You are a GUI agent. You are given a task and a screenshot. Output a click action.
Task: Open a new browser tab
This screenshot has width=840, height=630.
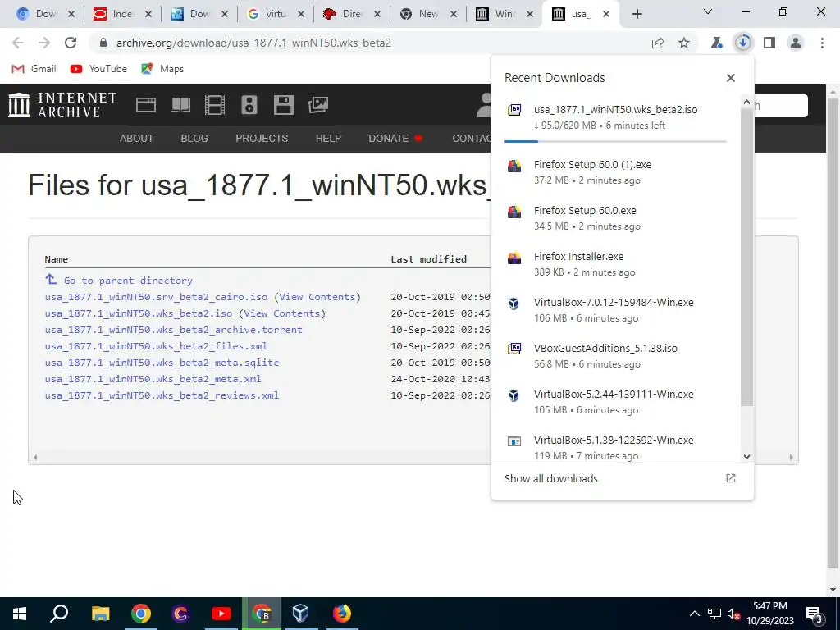coord(637,14)
